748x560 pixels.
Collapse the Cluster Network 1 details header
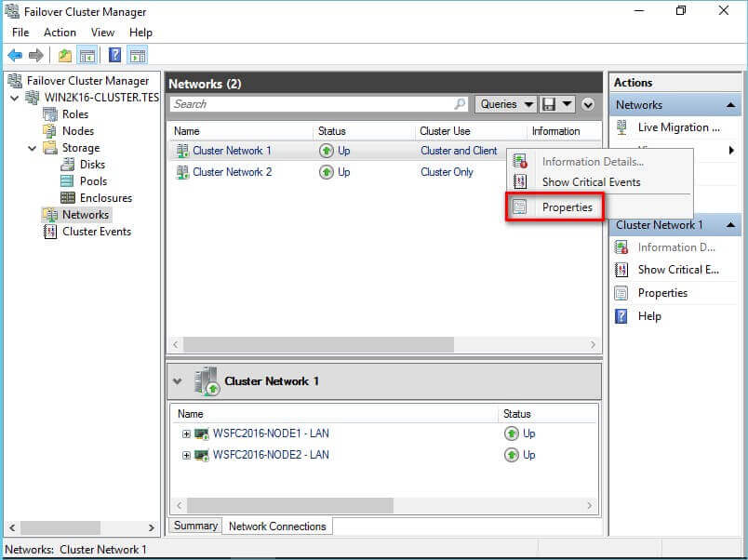[178, 381]
